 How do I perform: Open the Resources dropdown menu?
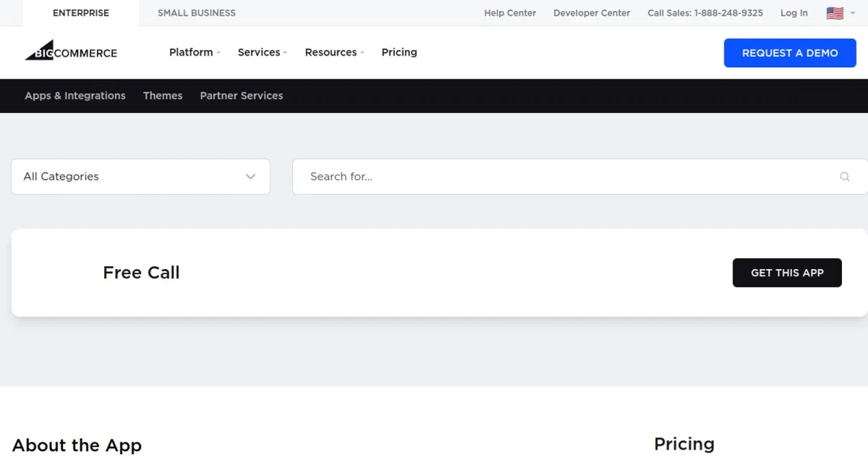[334, 52]
